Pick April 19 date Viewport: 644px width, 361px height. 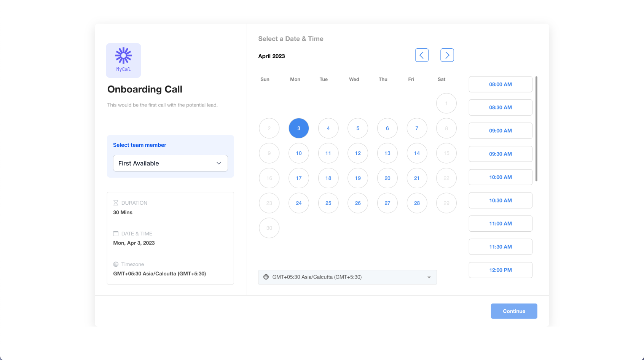pyautogui.click(x=358, y=178)
